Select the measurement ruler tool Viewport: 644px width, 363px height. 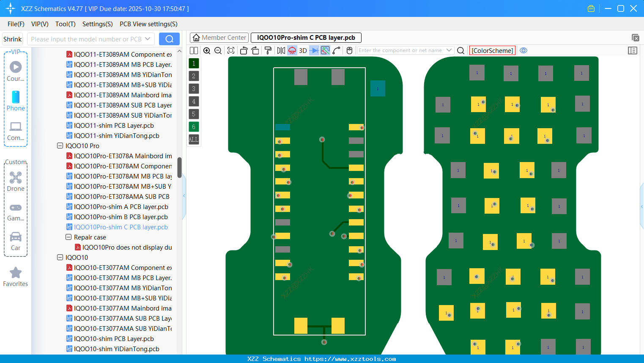coord(325,50)
